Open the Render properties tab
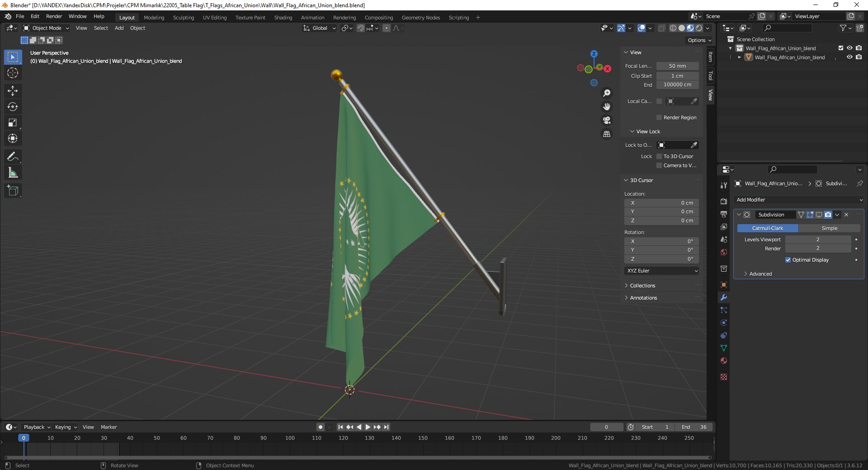The image size is (868, 470). (x=724, y=201)
